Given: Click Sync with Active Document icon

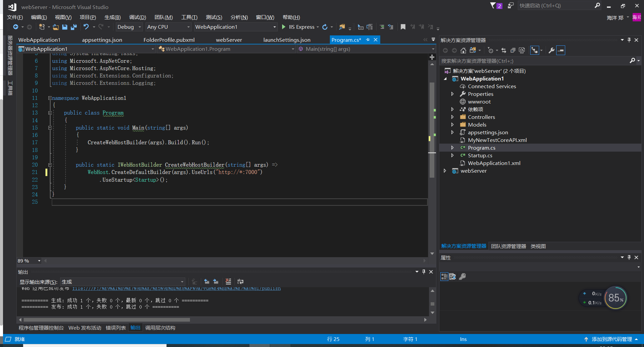Looking at the screenshot, I should tap(504, 50).
